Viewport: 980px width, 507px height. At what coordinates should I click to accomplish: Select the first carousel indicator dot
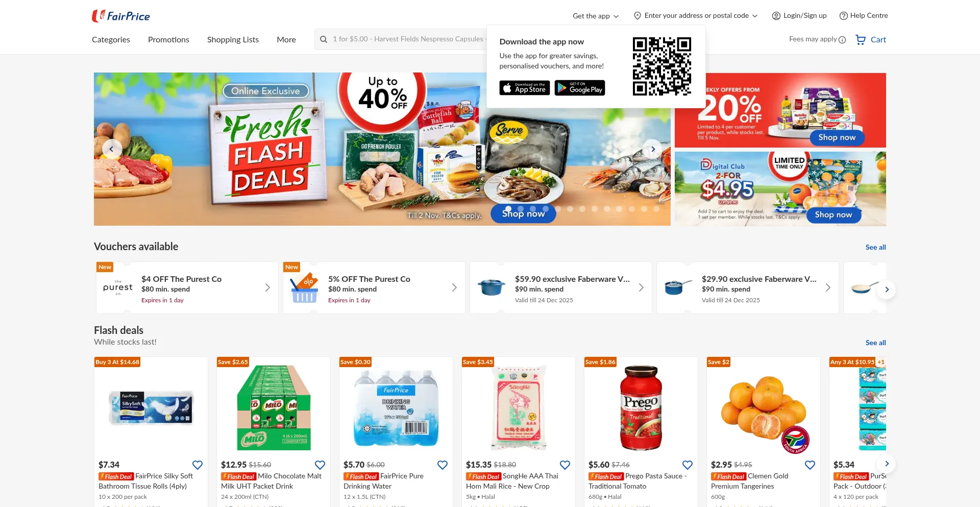pyautogui.click(x=508, y=209)
